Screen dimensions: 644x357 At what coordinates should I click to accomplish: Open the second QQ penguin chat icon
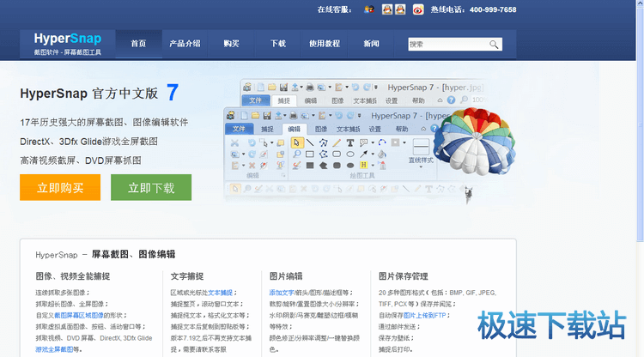(x=400, y=9)
